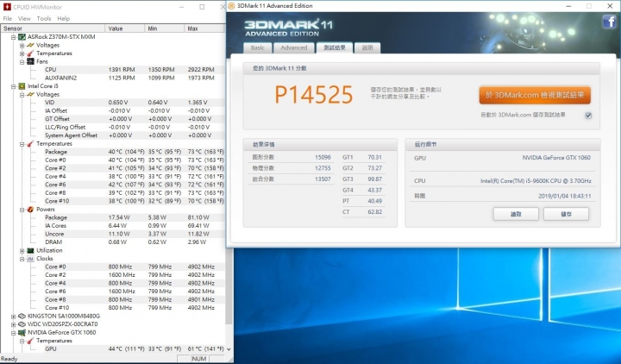
Task: Click the GTX 1060 Temperatures thermometer icon
Action: point(30,341)
